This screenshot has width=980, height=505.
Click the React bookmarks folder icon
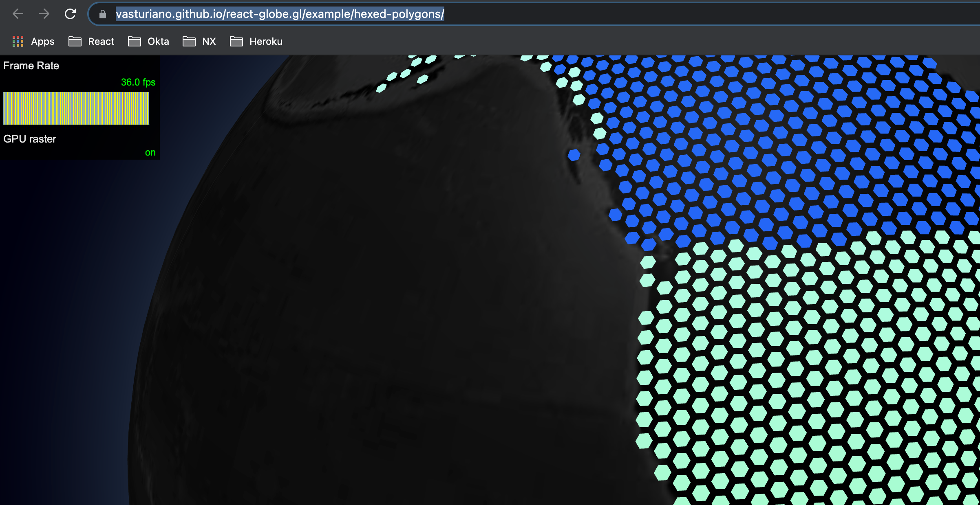(x=75, y=41)
